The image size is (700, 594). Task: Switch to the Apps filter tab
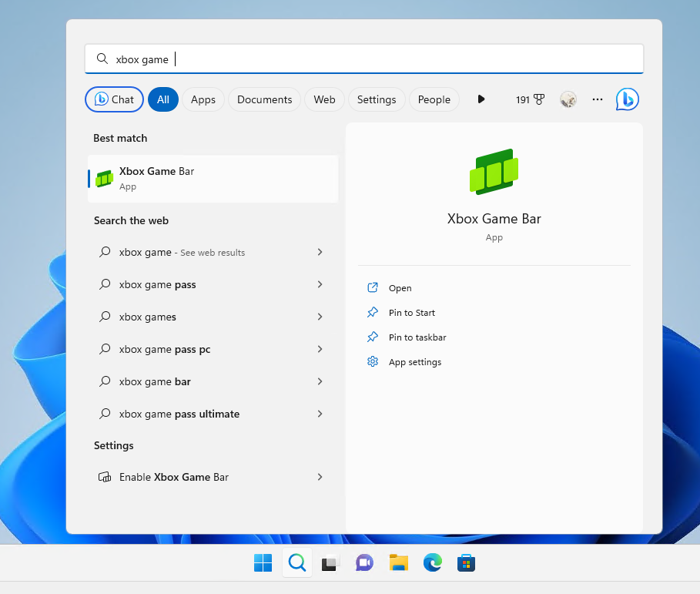pos(203,99)
